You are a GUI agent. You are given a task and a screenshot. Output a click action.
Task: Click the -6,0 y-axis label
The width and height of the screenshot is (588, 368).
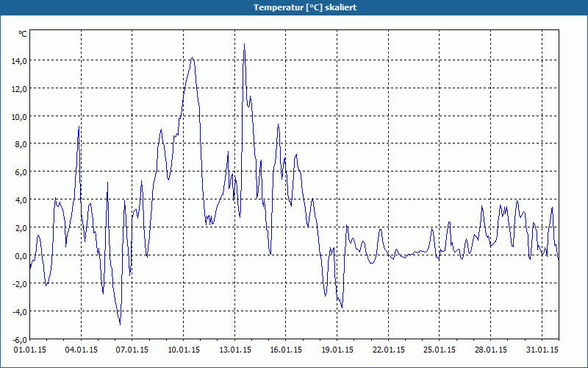20,340
